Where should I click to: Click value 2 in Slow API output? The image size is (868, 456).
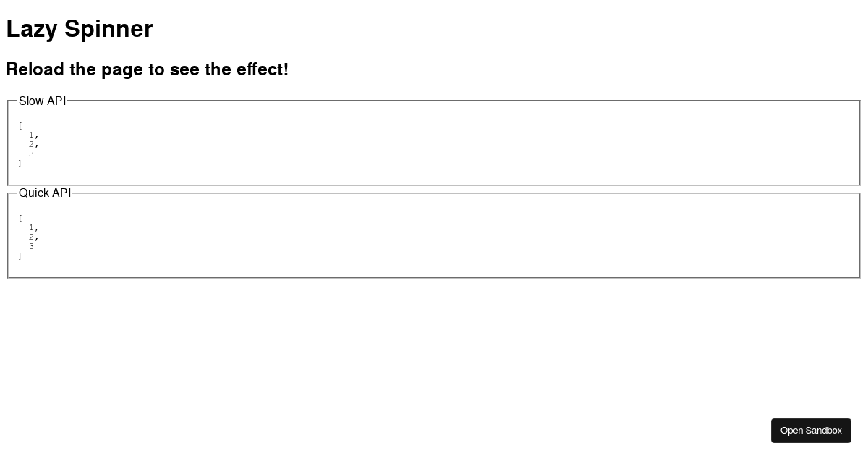(31, 144)
